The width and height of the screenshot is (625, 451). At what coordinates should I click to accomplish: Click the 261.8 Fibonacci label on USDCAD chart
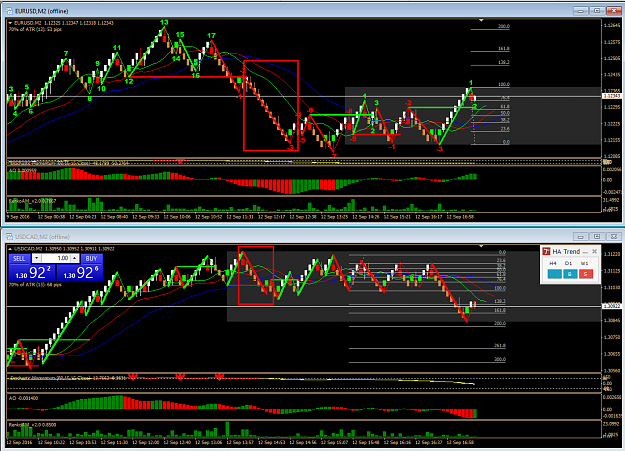500,346
